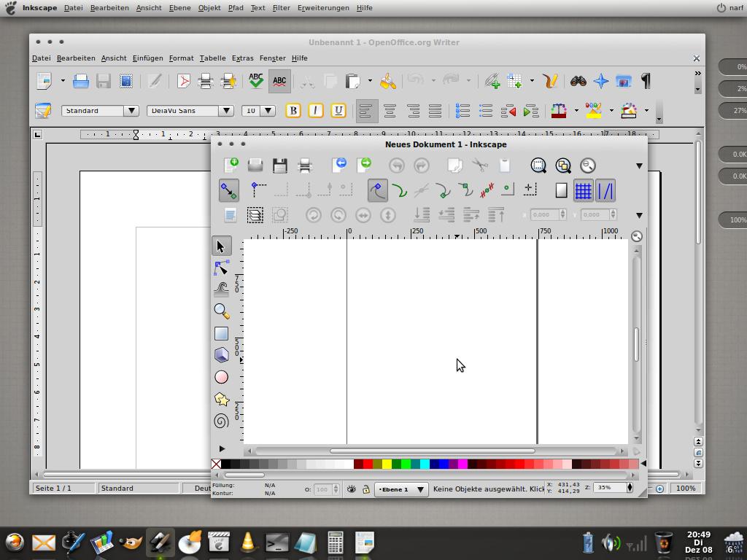
Task: Click Inkscape zoom percentage field
Action: click(611, 487)
